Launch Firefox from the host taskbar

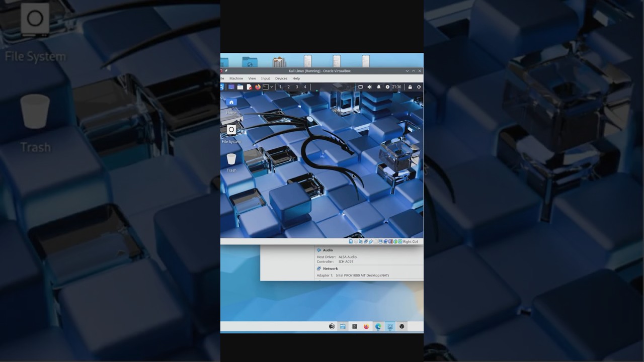(x=366, y=326)
